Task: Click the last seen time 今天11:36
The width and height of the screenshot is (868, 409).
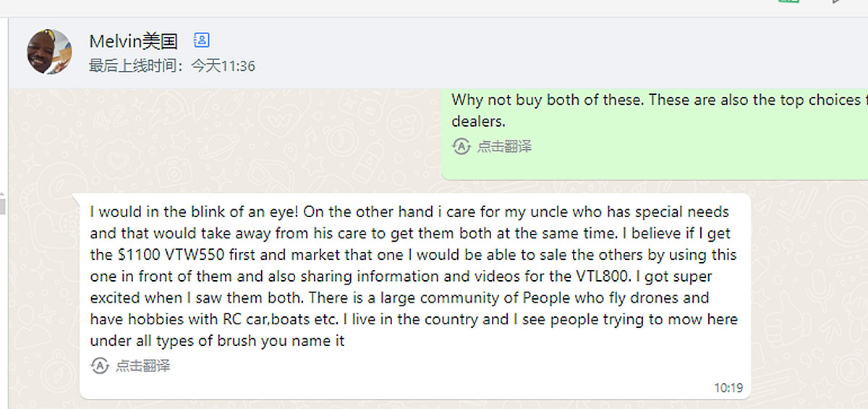Action: tap(223, 66)
